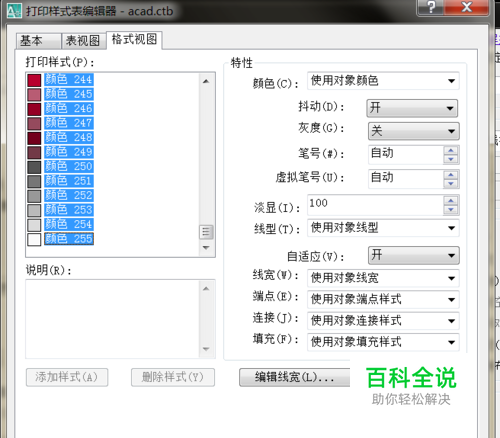Screen dimensions: 500x438
Task: Select plot style 颜色 253
Action: (69, 210)
